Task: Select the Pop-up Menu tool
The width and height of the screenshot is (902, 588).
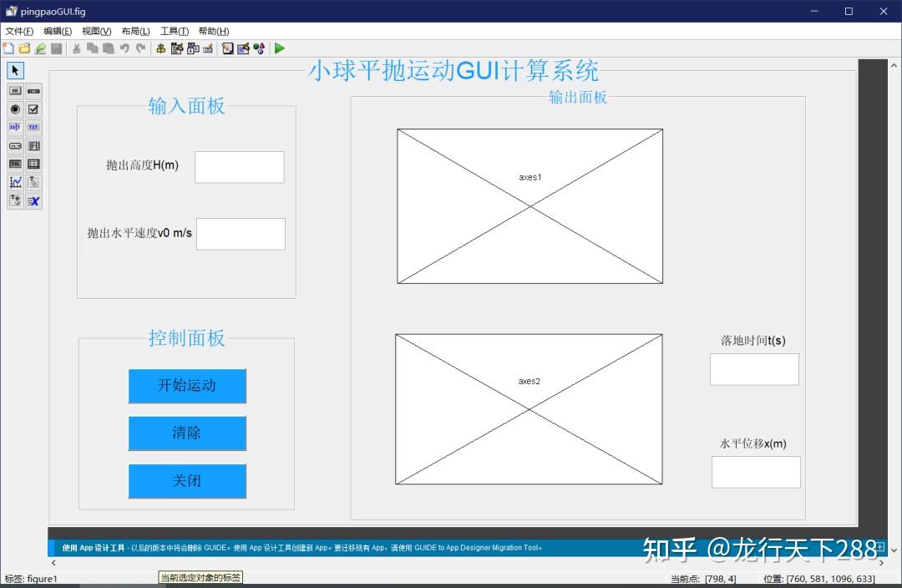Action: (15, 145)
